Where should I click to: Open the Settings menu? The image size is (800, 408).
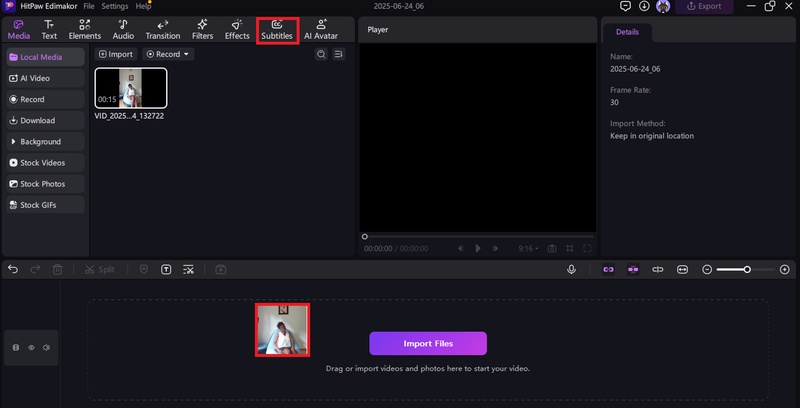coord(114,6)
